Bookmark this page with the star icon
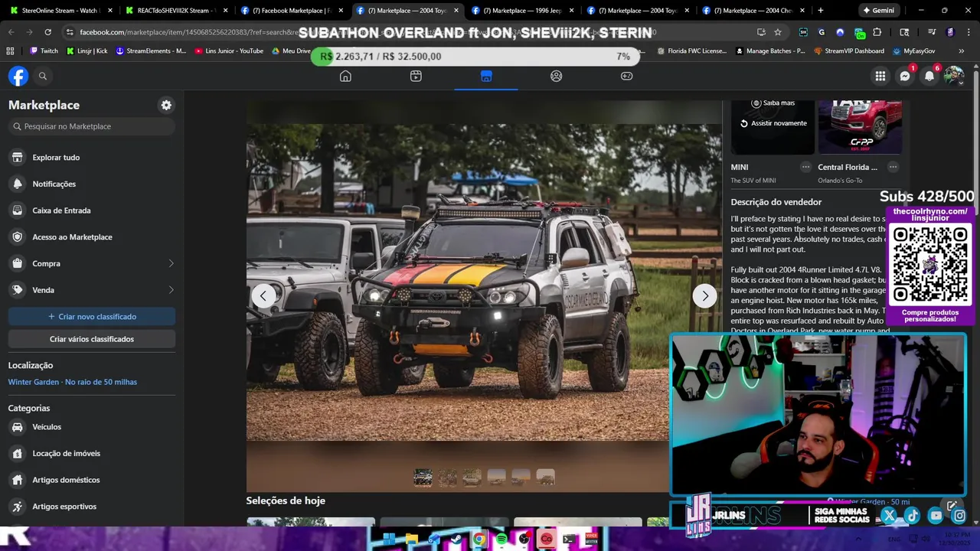 pyautogui.click(x=778, y=32)
